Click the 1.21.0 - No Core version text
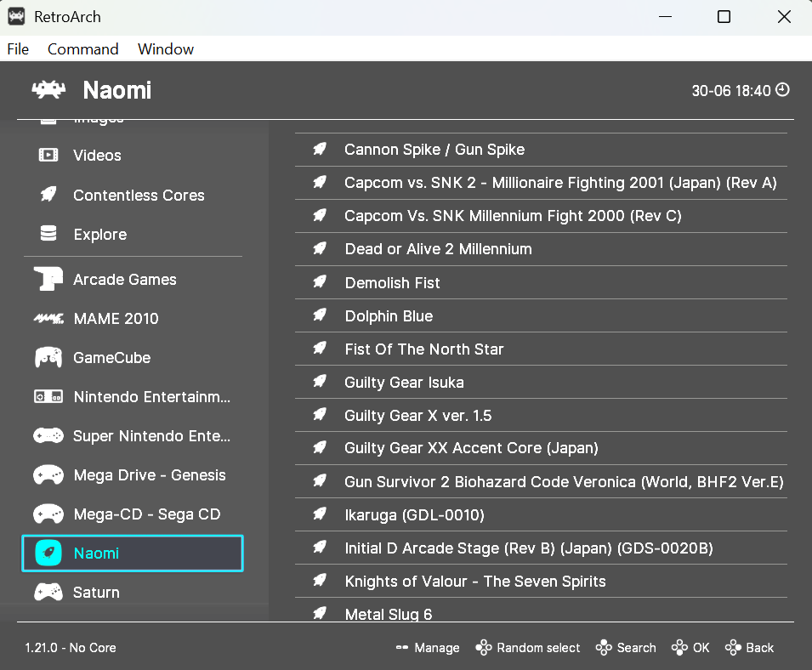Viewport: 812px width, 670px height. tap(71, 648)
